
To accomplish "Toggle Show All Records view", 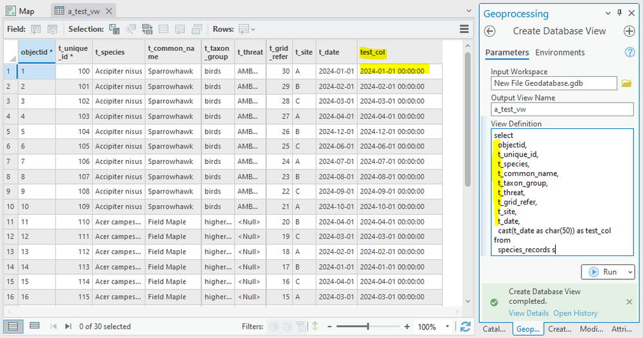I will [14, 326].
